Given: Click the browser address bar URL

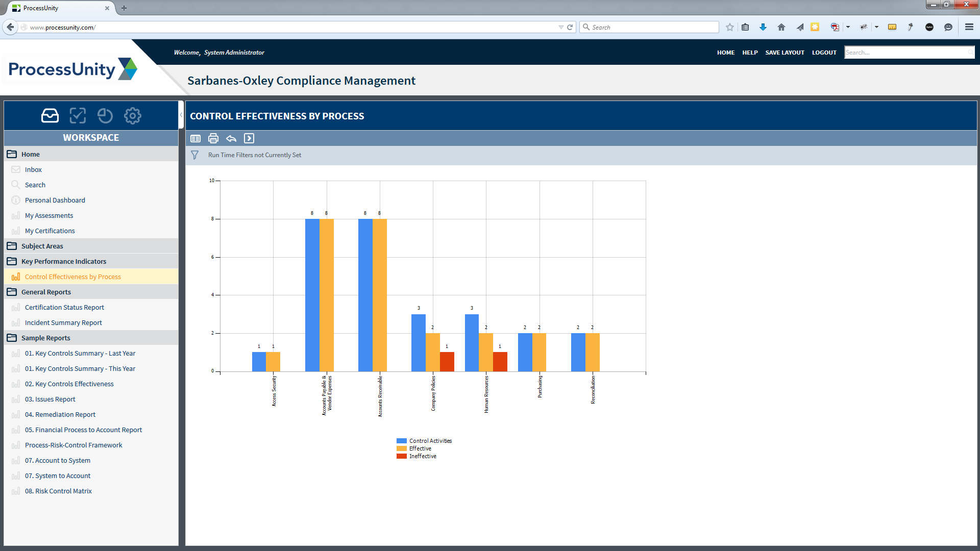Looking at the screenshot, I should (62, 28).
